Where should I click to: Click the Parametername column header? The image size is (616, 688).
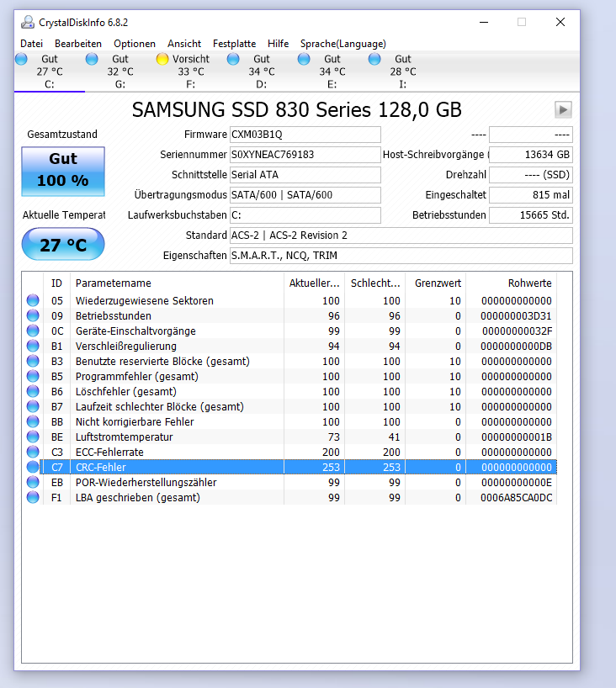(177, 283)
